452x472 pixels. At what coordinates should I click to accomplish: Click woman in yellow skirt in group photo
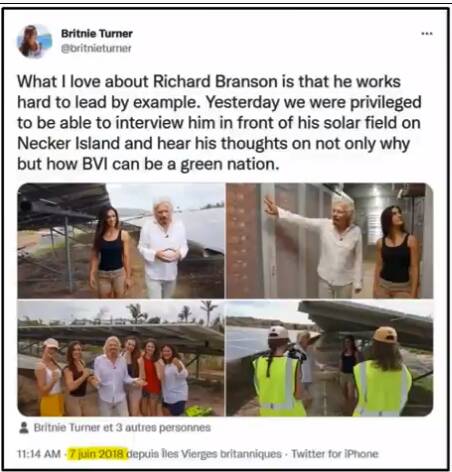point(51,377)
